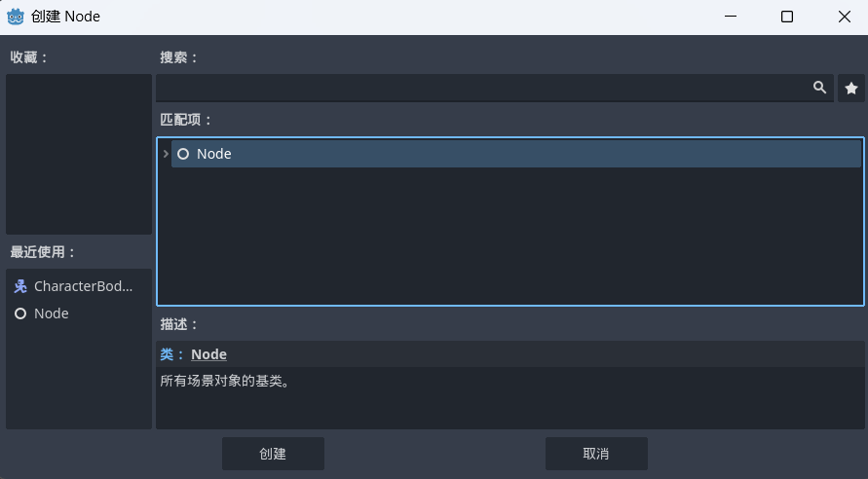This screenshot has width=868, height=479.
Task: Close the 创建 Node dialog
Action: (x=844, y=17)
